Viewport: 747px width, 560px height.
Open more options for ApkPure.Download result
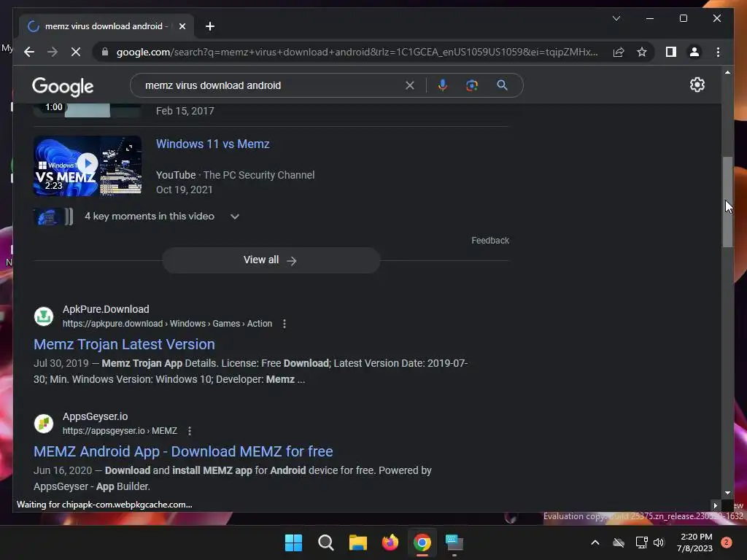285,324
